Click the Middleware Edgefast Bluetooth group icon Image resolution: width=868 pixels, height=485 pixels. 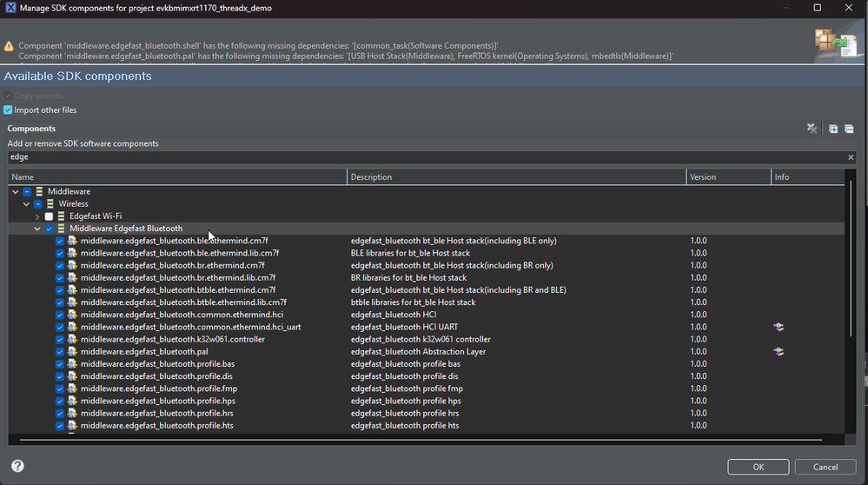pos(62,228)
